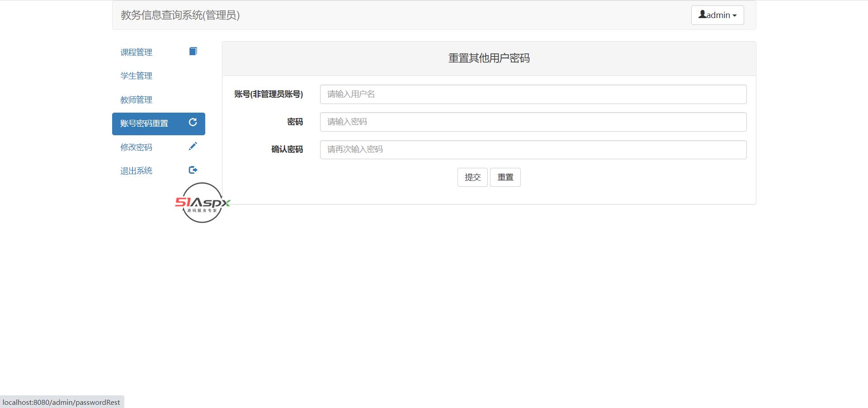Screen dimensions: 868x408
Task: Focus the 请输入密码 password field
Action: click(533, 122)
